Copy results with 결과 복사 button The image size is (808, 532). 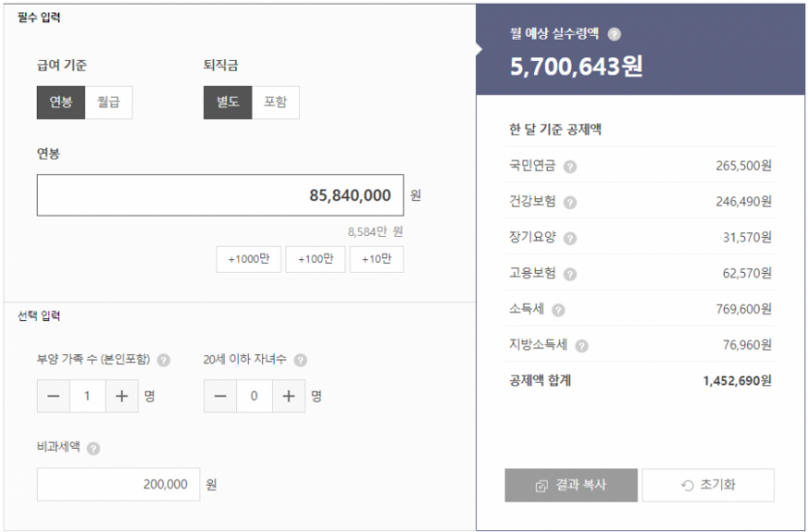point(571,486)
